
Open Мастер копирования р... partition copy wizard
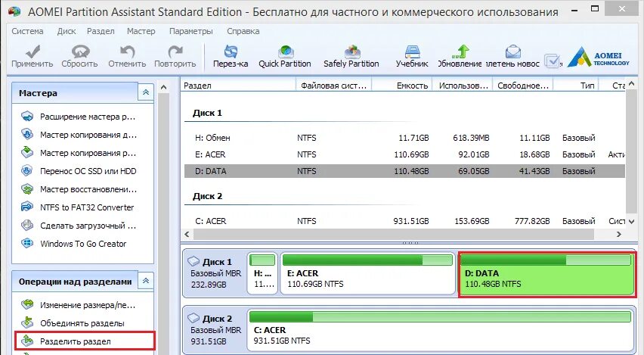79,153
